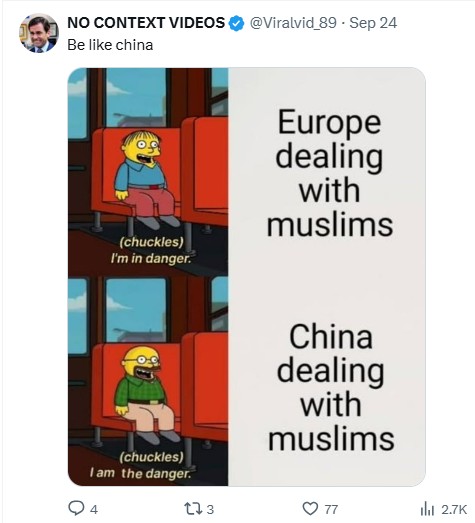Image resolution: width=475 pixels, height=523 pixels.
Task: Like the post with the heart icon
Action: tap(310, 509)
